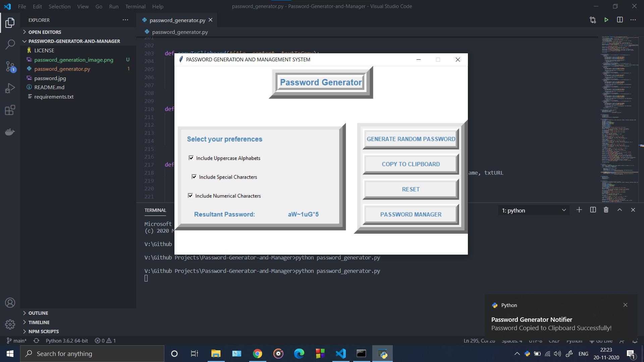Open a new terminal with the plus icon
The width and height of the screenshot is (644, 362).
579,209
